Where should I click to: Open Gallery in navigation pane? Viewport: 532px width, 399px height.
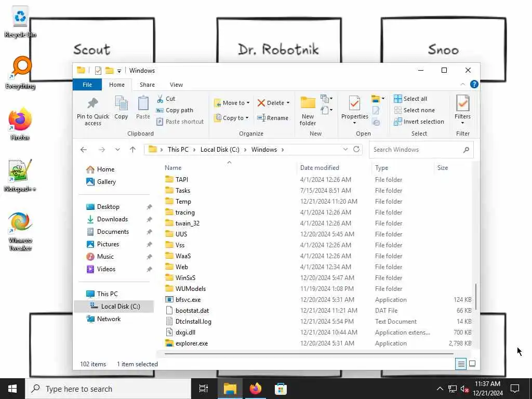[x=101, y=182]
